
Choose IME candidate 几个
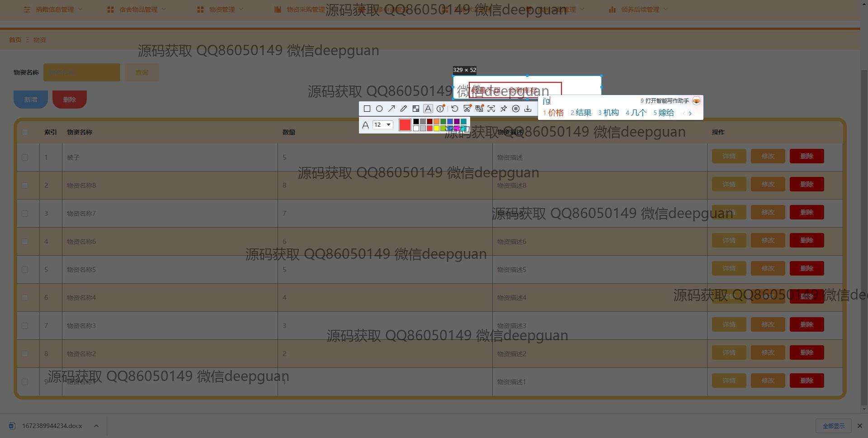[636, 113]
